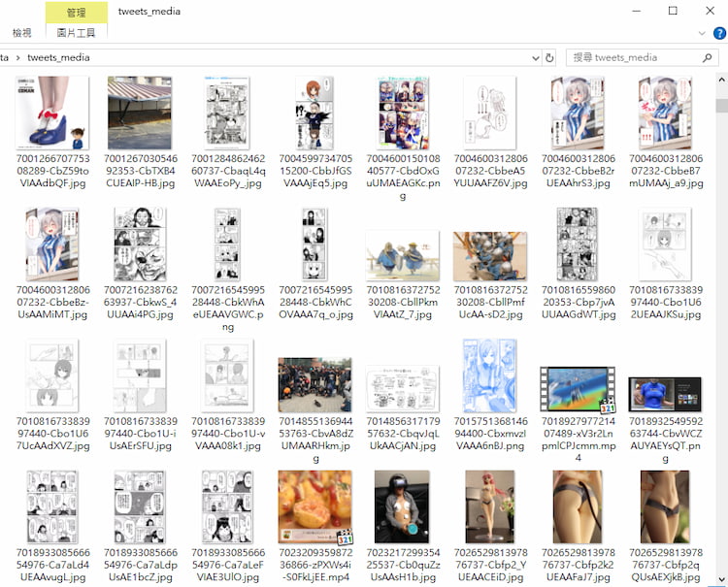
Task: Open the 檢視 ribbon tab
Action: (x=21, y=33)
